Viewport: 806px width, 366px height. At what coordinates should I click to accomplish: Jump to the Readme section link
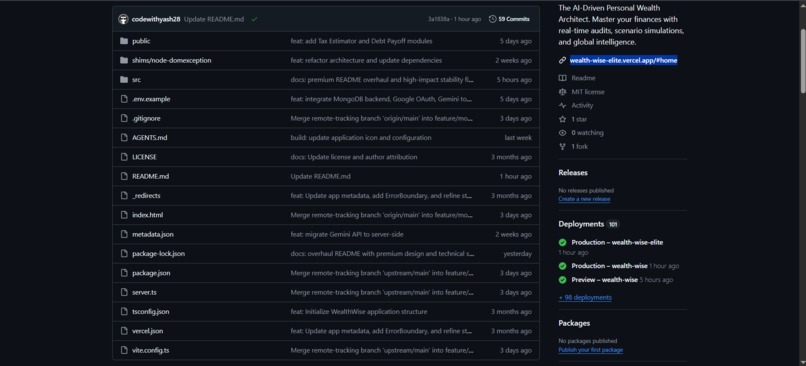pos(583,78)
